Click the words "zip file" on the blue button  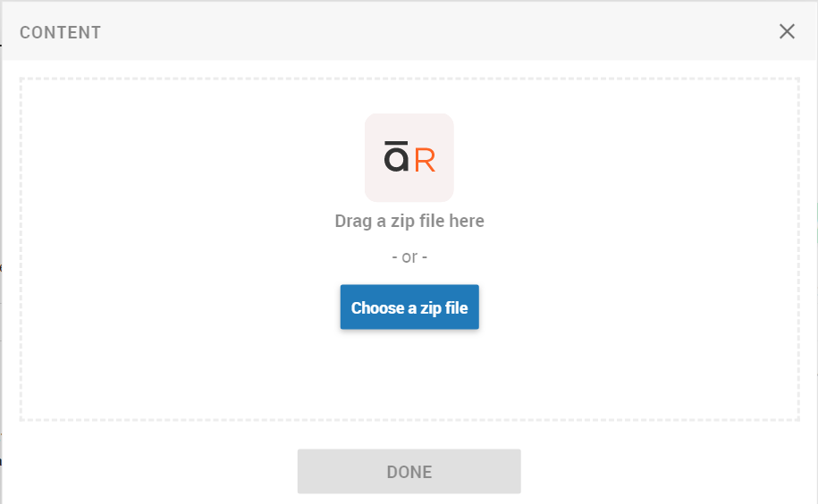pyautogui.click(x=444, y=307)
